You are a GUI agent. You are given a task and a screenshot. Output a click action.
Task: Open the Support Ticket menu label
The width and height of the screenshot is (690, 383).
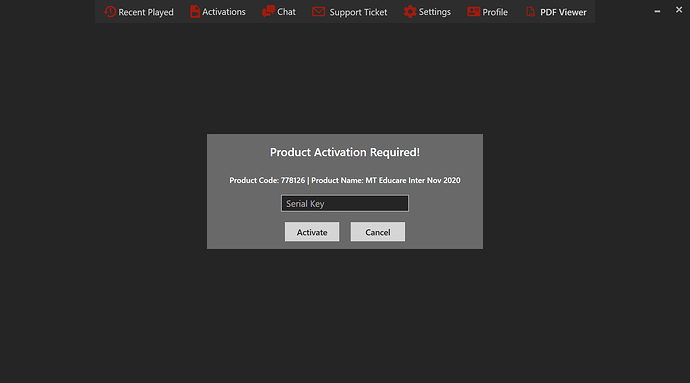(x=358, y=12)
